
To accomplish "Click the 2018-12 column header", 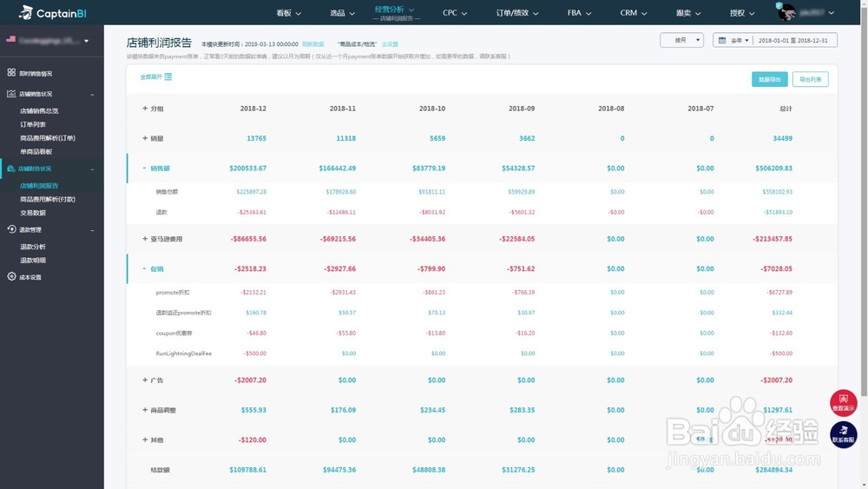I will 253,109.
